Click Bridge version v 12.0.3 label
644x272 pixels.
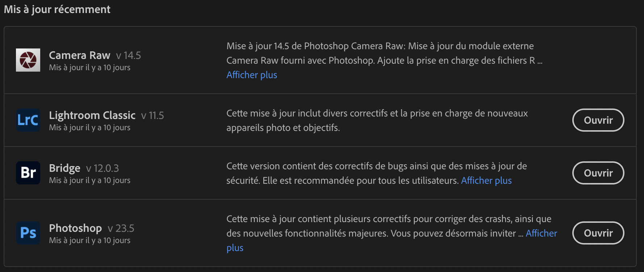pos(103,169)
